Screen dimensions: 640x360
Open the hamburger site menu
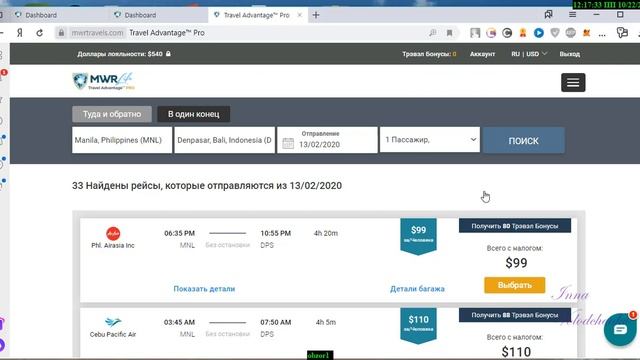point(573,82)
